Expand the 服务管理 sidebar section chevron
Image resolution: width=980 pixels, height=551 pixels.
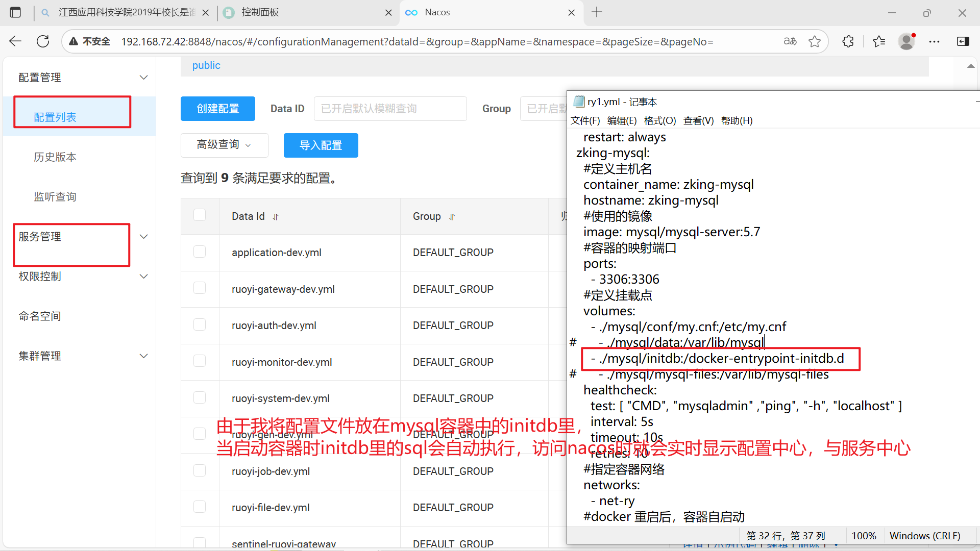click(144, 237)
